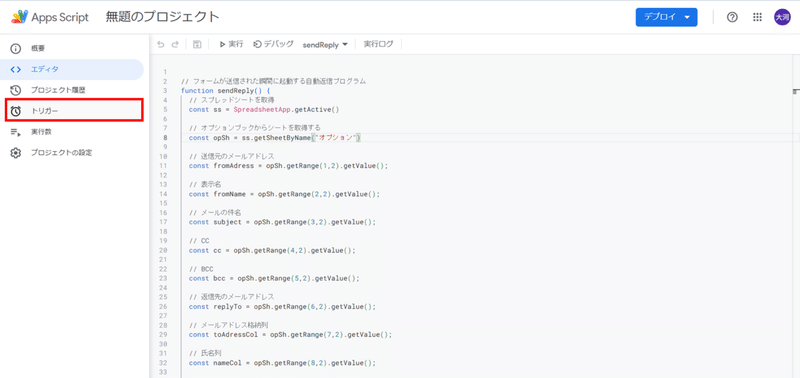Open help with the question mark icon
Image resolution: width=800 pixels, height=378 pixels.
click(x=732, y=17)
